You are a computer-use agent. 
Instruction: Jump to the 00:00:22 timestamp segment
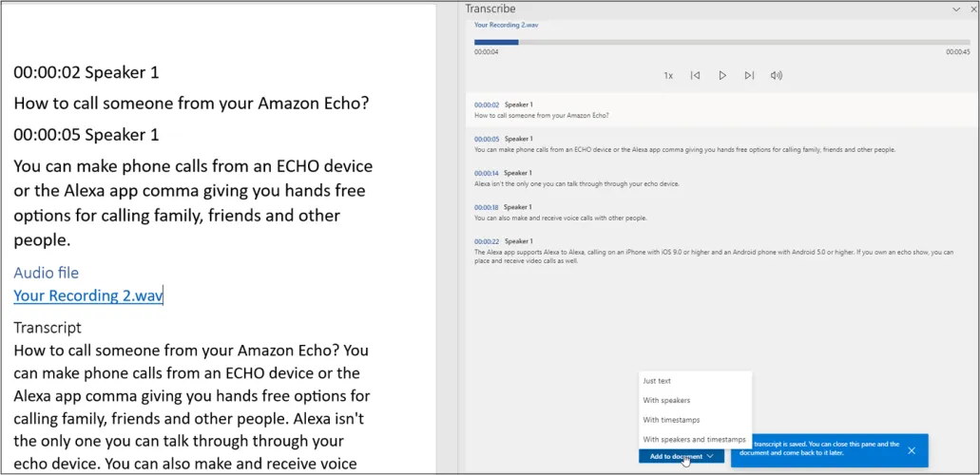(x=487, y=241)
